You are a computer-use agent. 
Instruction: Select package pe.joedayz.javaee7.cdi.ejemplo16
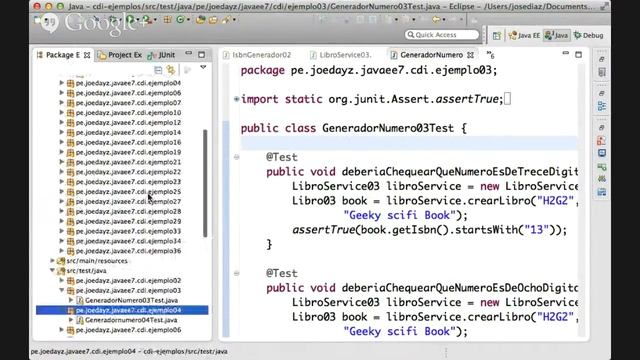click(x=128, y=142)
